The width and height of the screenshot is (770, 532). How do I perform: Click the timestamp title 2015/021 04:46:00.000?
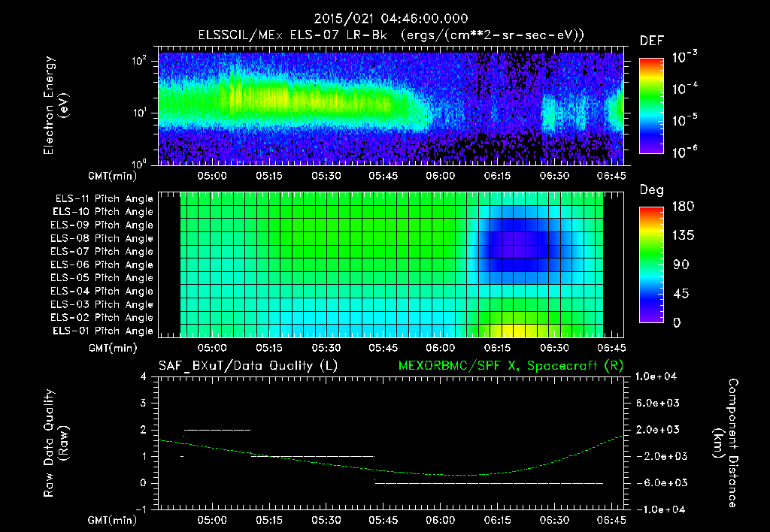(x=391, y=19)
